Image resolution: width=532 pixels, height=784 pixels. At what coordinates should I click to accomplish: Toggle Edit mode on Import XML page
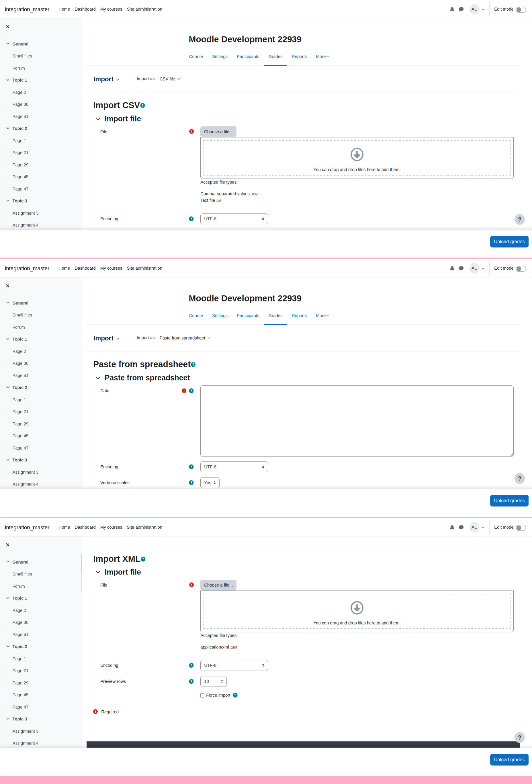(521, 528)
